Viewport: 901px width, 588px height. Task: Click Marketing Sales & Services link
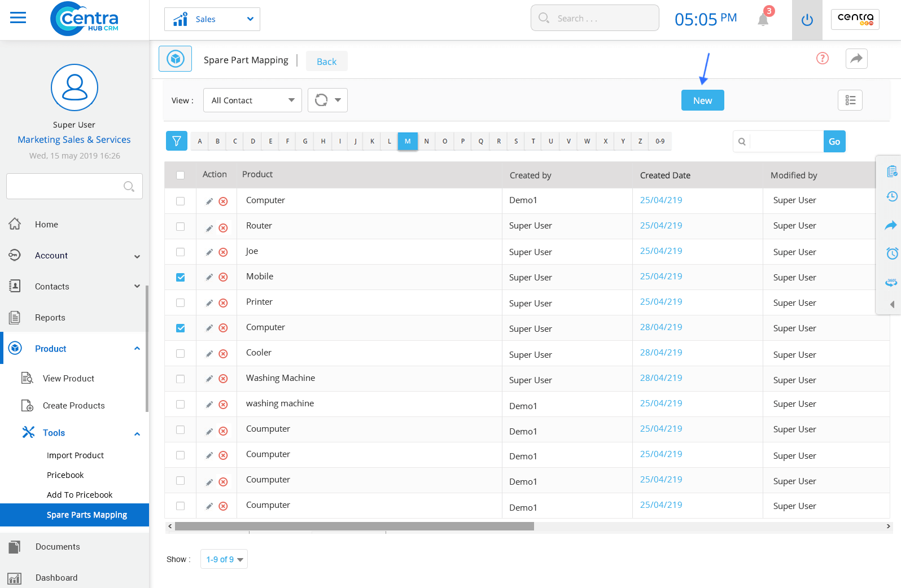tap(74, 139)
